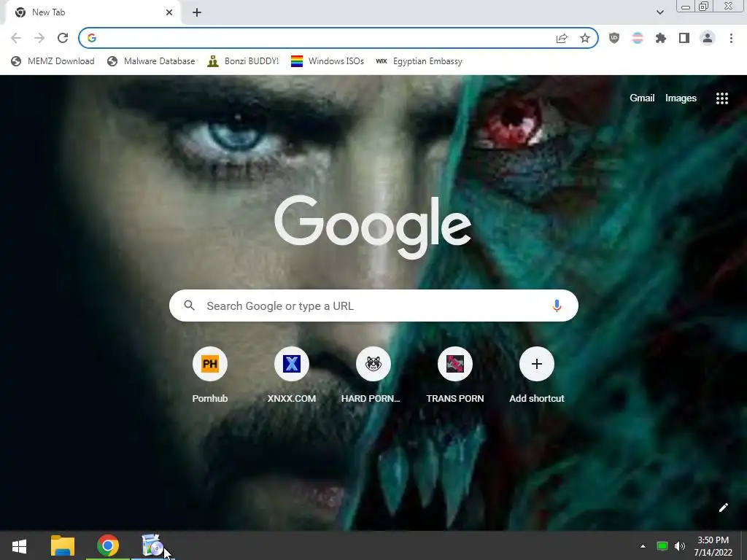Click the forward navigation arrow
Image resolution: width=747 pixels, height=560 pixels.
pyautogui.click(x=39, y=38)
